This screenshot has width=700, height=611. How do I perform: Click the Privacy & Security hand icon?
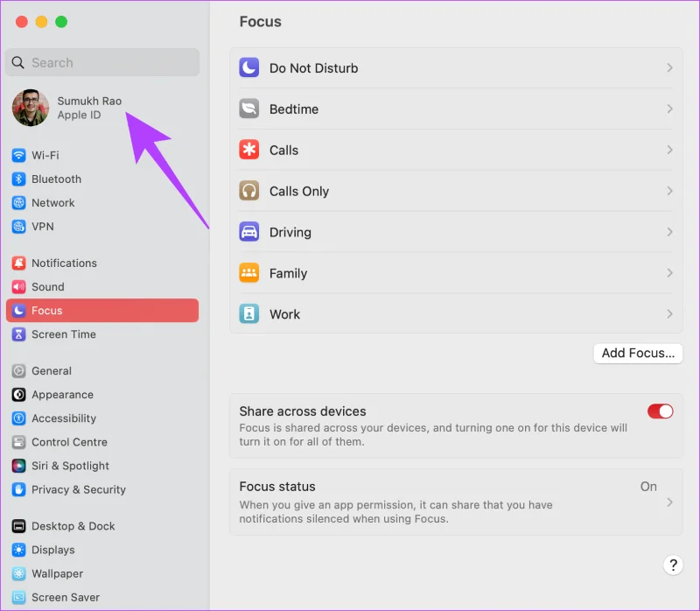click(x=18, y=489)
